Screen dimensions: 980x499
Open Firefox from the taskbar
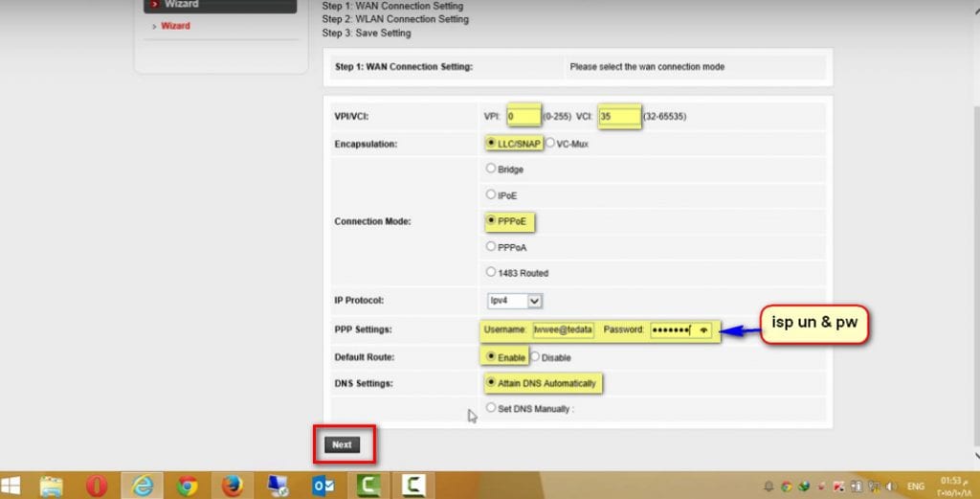[x=232, y=486]
